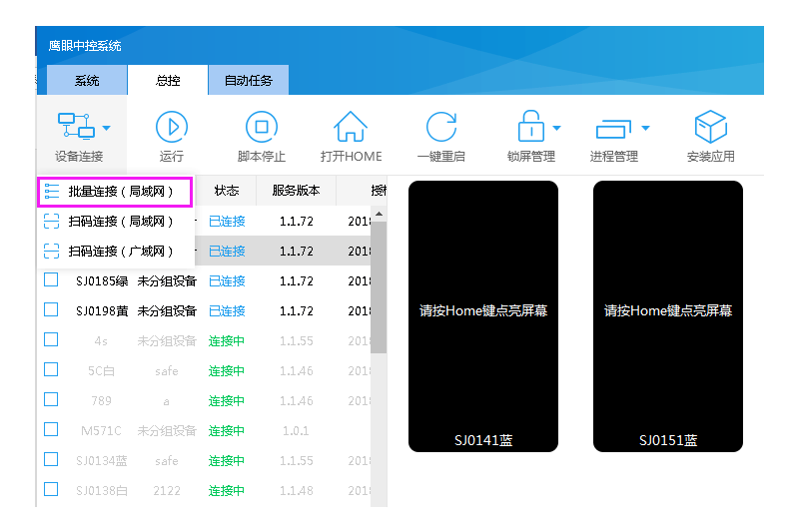799x532 pixels.
Task: Click the device list scroll up arrow
Action: pyautogui.click(x=379, y=214)
